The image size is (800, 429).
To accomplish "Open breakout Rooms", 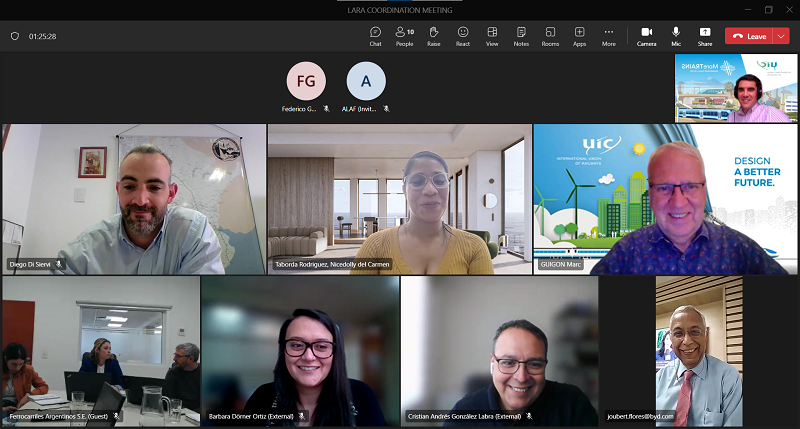I will [x=550, y=35].
